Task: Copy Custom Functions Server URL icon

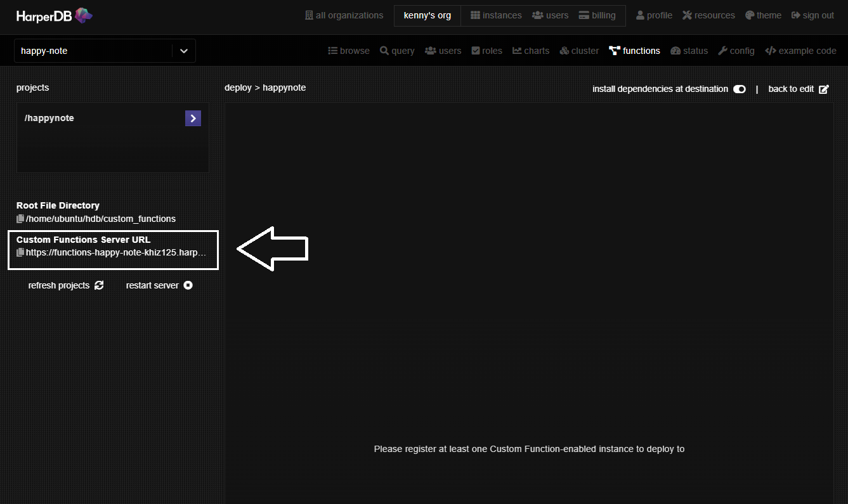Action: pyautogui.click(x=20, y=252)
